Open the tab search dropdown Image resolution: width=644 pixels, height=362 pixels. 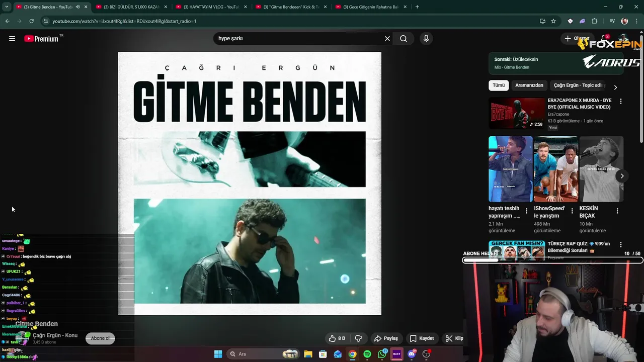click(7, 7)
